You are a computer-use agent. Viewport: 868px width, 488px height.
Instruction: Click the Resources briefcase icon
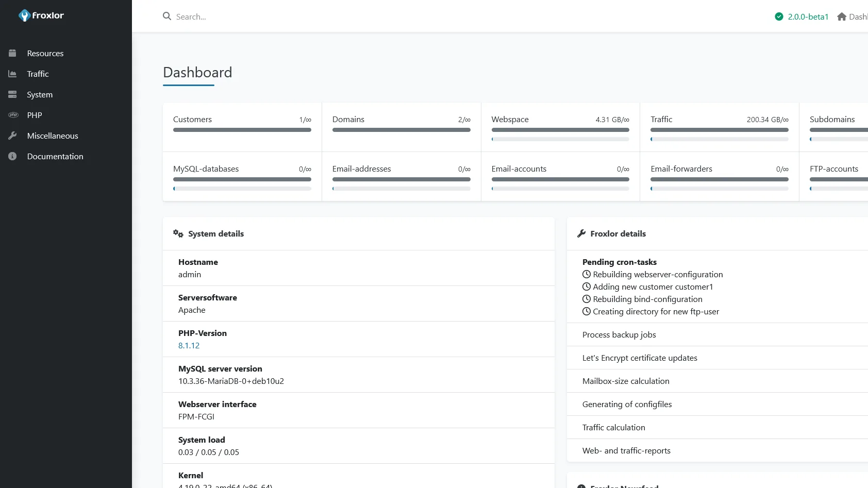(12, 53)
